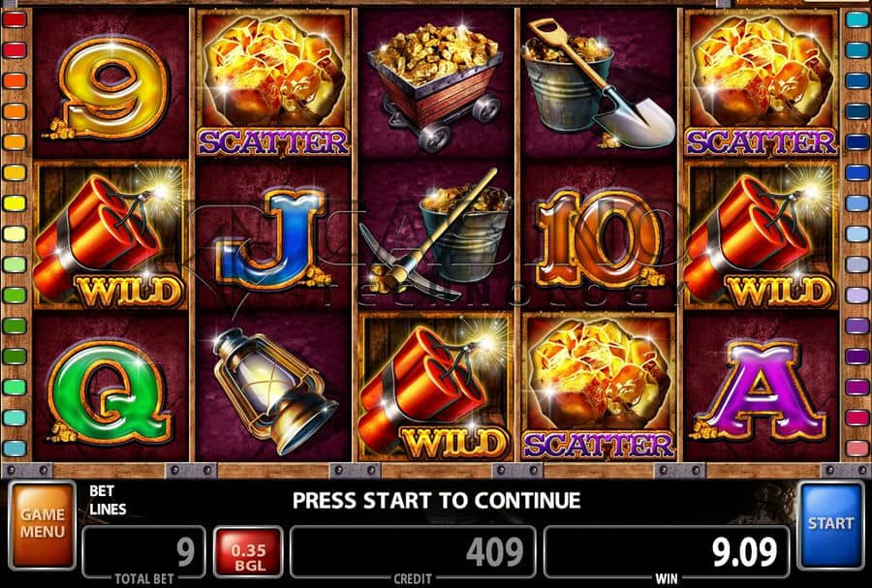
Task: Open the orange GAME MENU
Action: 43,525
